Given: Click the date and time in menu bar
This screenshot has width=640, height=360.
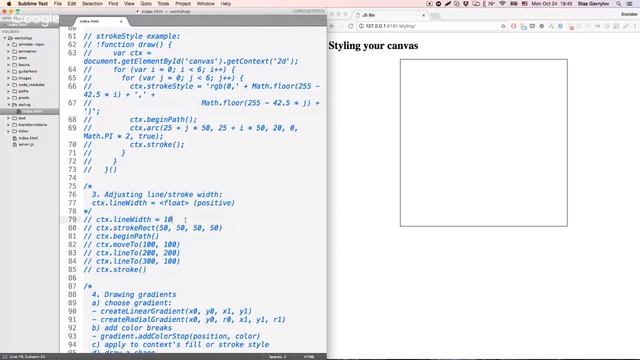Looking at the screenshot, I should click(551, 4).
